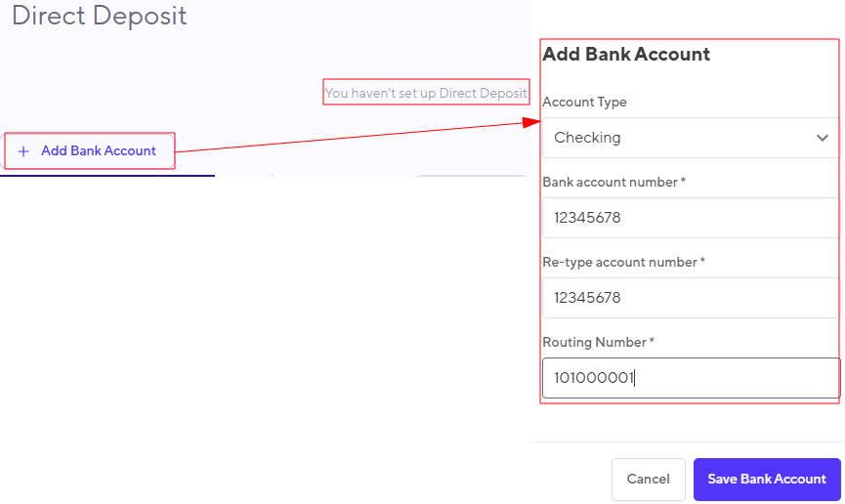The height and width of the screenshot is (504, 845).
Task: Click the dark blue underline bar below Add Bank Account
Action: [x=107, y=175]
